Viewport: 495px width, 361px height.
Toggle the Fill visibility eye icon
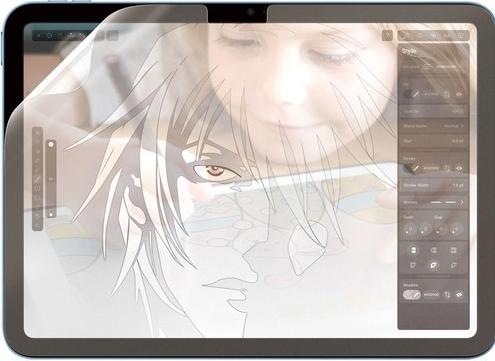[459, 94]
